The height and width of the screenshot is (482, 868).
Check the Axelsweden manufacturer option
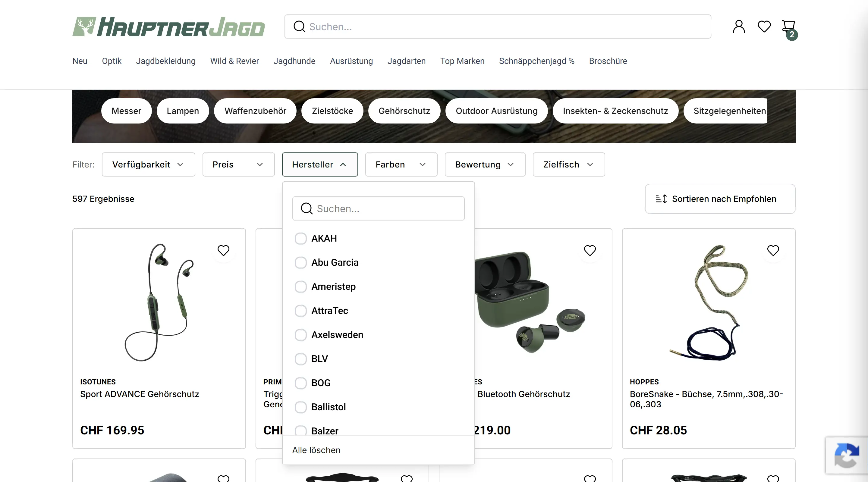click(x=300, y=335)
